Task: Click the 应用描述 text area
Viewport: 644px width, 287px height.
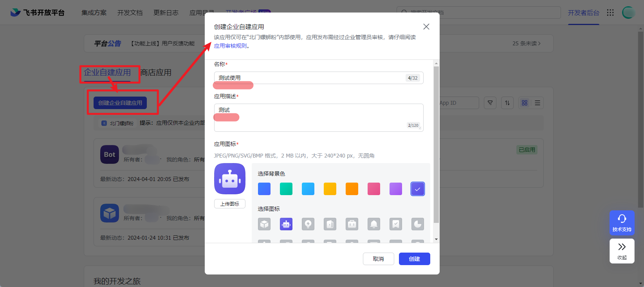Action: 318,117
